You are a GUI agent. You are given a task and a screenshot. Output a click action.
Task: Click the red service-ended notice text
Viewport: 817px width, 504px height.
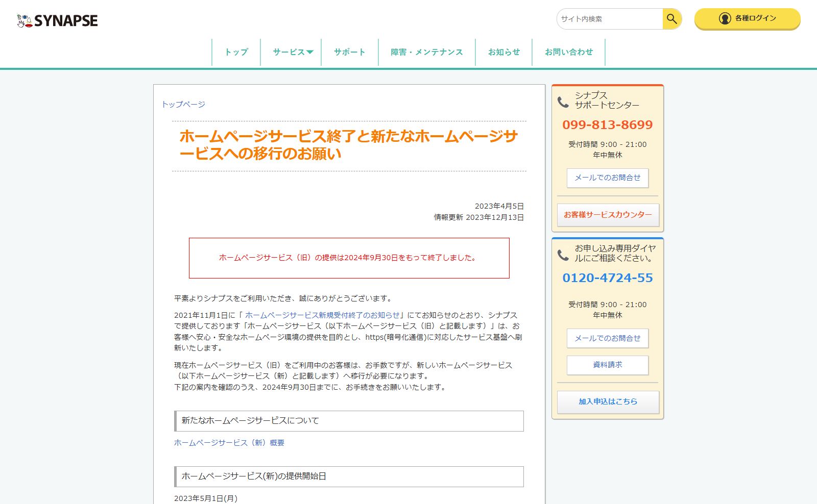(x=349, y=258)
